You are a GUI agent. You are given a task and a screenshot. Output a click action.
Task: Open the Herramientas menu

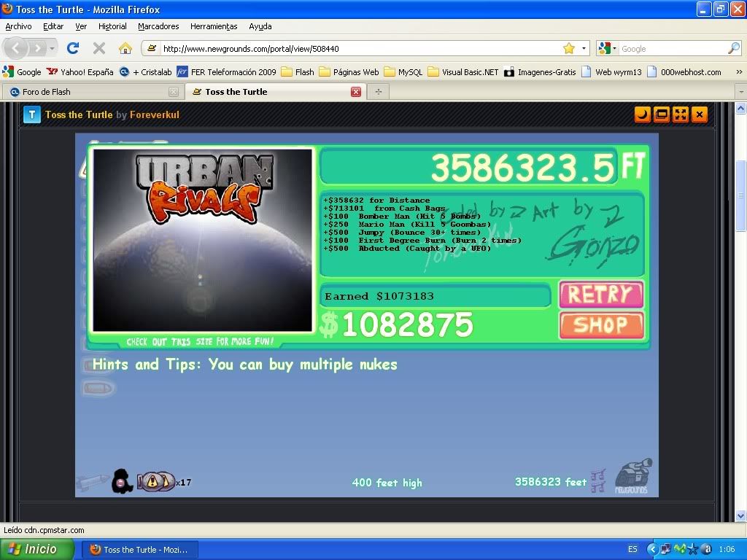click(x=214, y=26)
